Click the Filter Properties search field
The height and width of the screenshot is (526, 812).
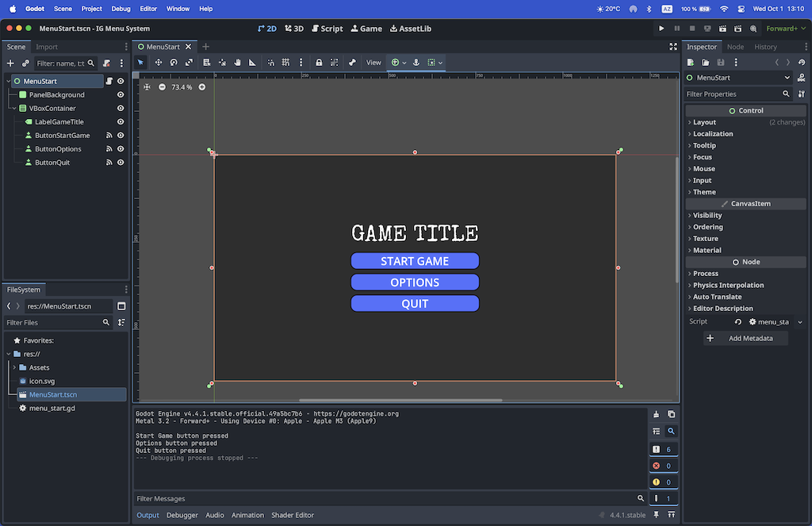click(731, 94)
